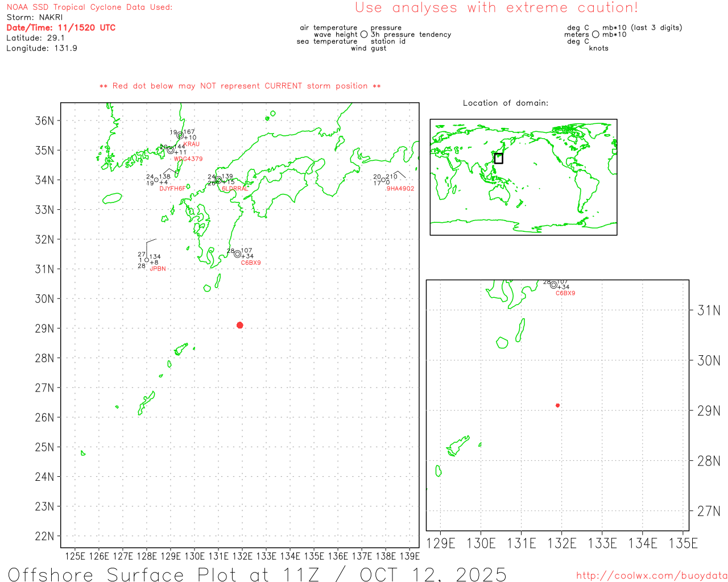Click the red DJYFH6F station label

[172, 189]
